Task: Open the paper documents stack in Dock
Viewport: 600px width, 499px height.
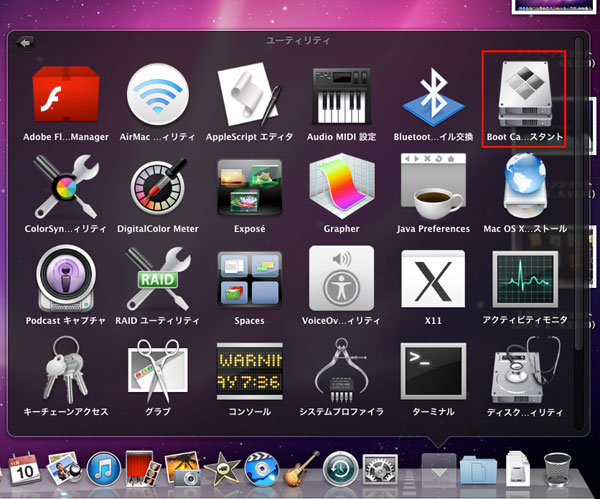Action: 518,469
